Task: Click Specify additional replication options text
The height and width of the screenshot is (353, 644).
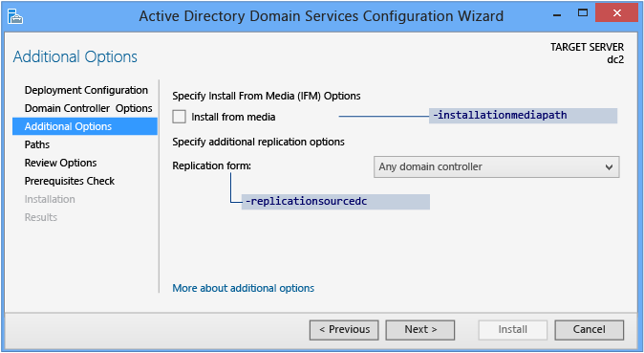Action: pyautogui.click(x=258, y=142)
